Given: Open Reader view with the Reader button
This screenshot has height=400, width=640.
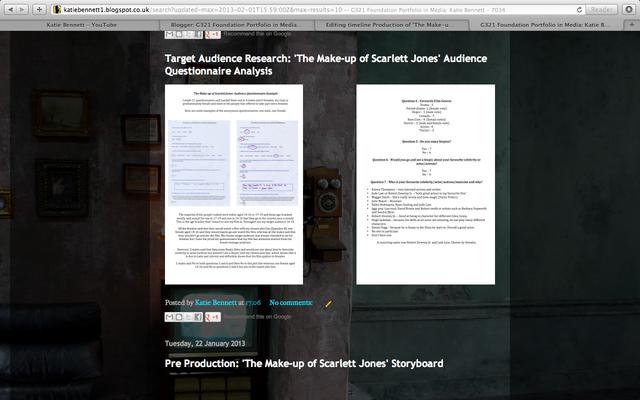Looking at the screenshot, I should 602,9.
